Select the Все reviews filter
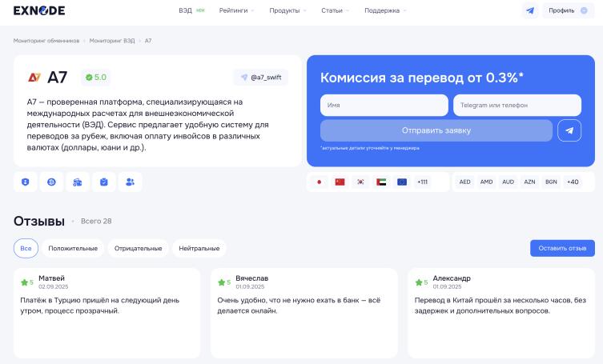Screen dimensions: 603x364 [26, 248]
